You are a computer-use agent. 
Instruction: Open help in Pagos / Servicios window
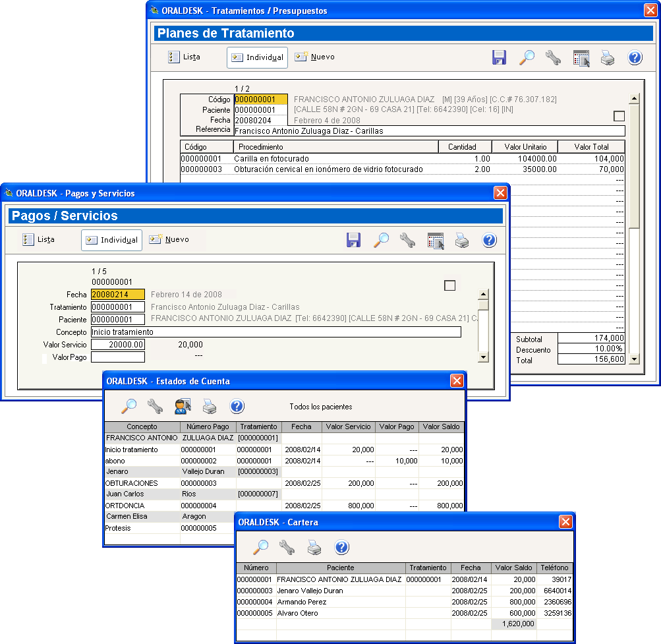(489, 240)
